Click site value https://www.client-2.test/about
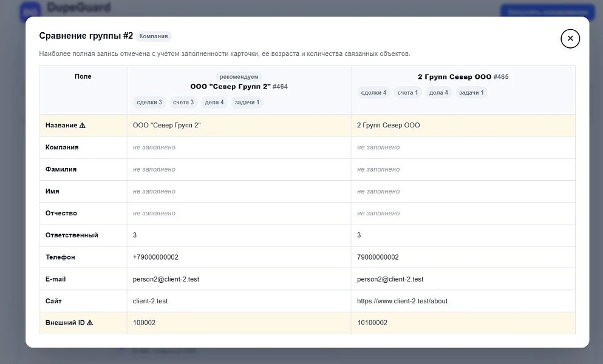 [402, 301]
